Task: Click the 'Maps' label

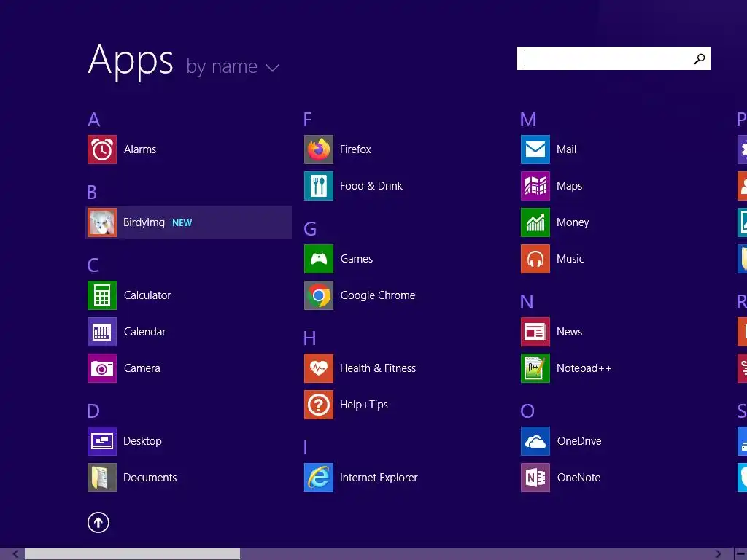Action: [569, 186]
